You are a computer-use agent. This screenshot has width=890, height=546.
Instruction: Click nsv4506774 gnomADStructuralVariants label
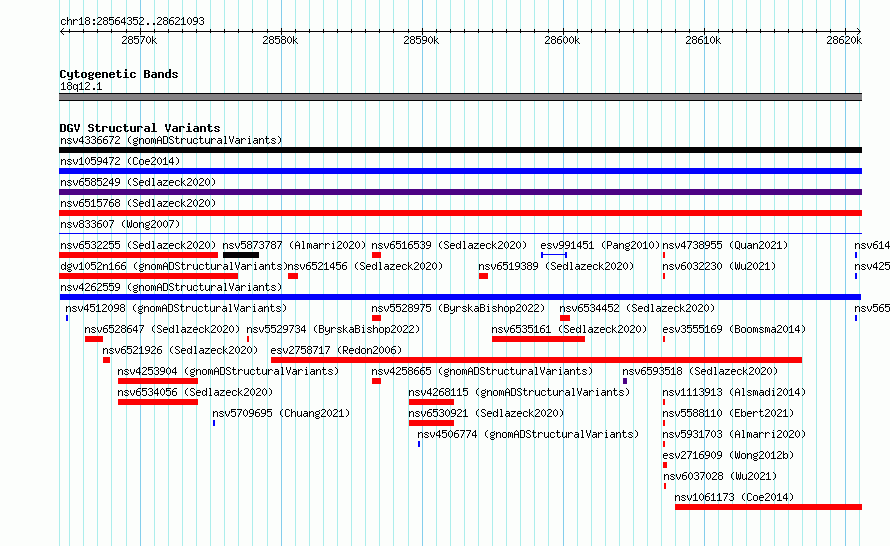[x=528, y=434]
